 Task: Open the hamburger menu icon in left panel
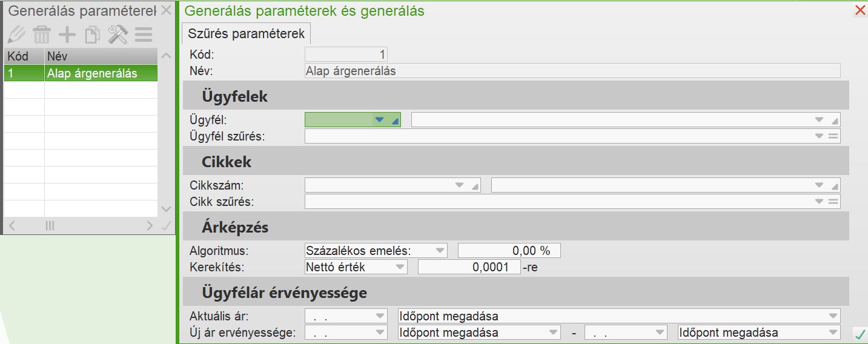point(144,35)
